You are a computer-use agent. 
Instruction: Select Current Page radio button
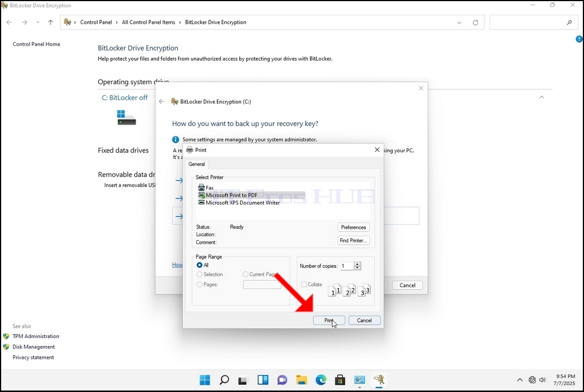pos(245,274)
